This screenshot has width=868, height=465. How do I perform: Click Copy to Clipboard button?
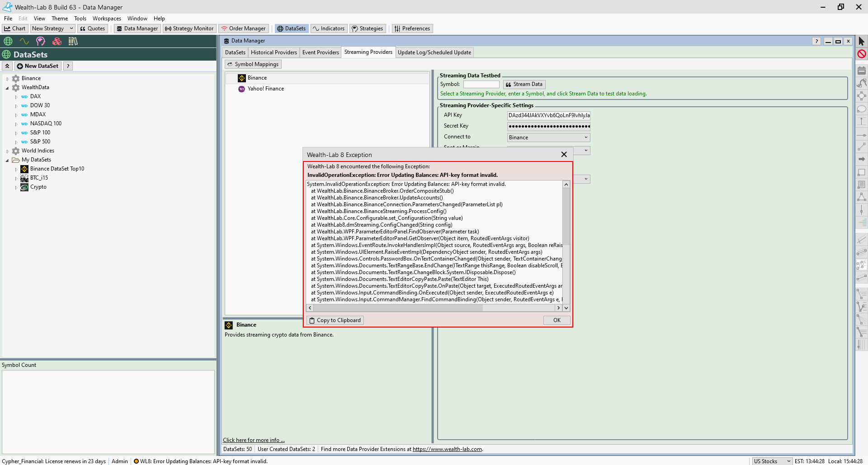335,320
